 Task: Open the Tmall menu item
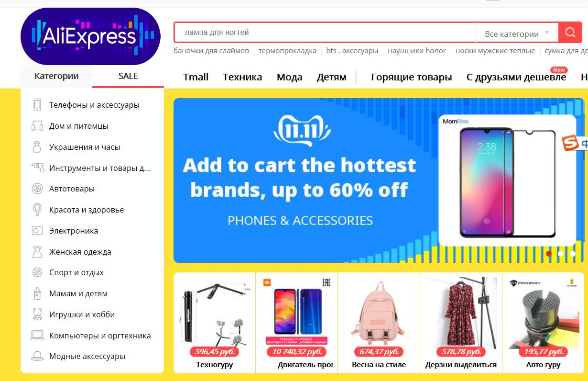click(x=196, y=77)
